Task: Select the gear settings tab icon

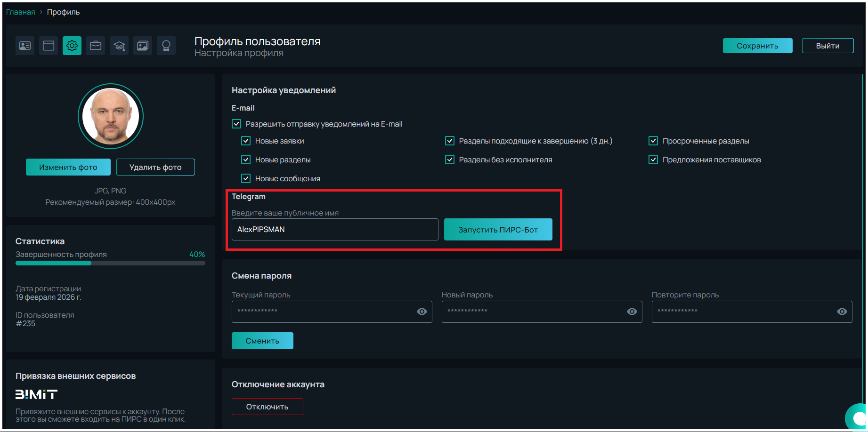Action: point(72,46)
